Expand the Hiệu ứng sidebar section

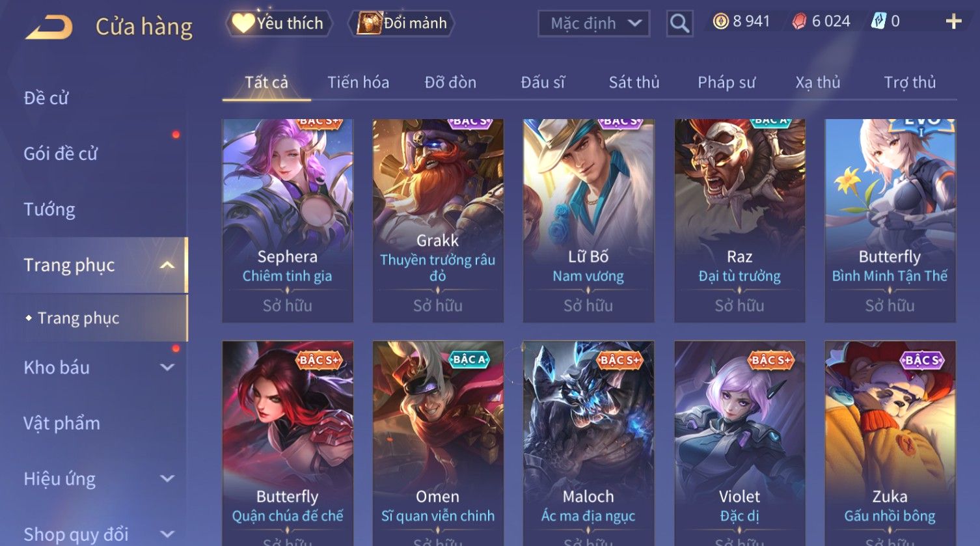[x=167, y=478]
